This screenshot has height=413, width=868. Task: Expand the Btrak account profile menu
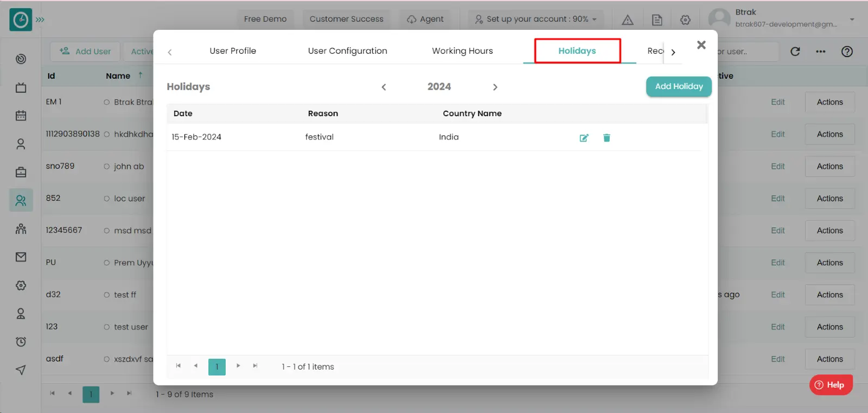(852, 20)
